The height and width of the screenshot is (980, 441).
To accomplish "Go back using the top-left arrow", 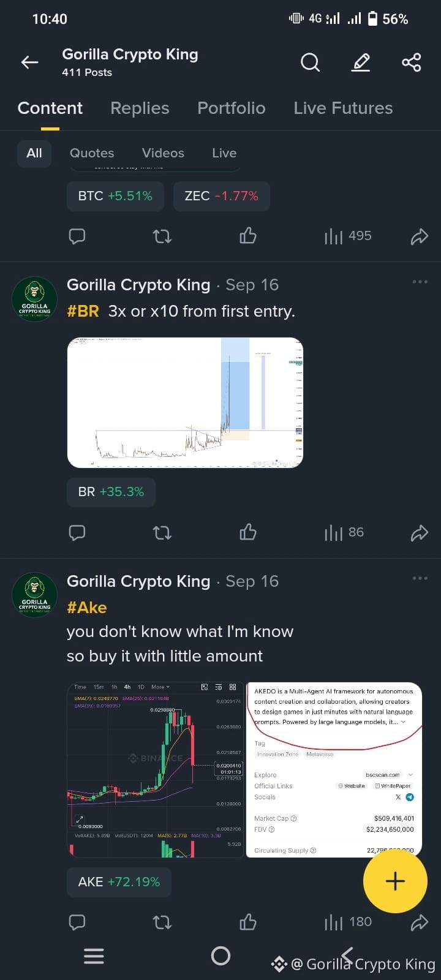I will coord(29,62).
